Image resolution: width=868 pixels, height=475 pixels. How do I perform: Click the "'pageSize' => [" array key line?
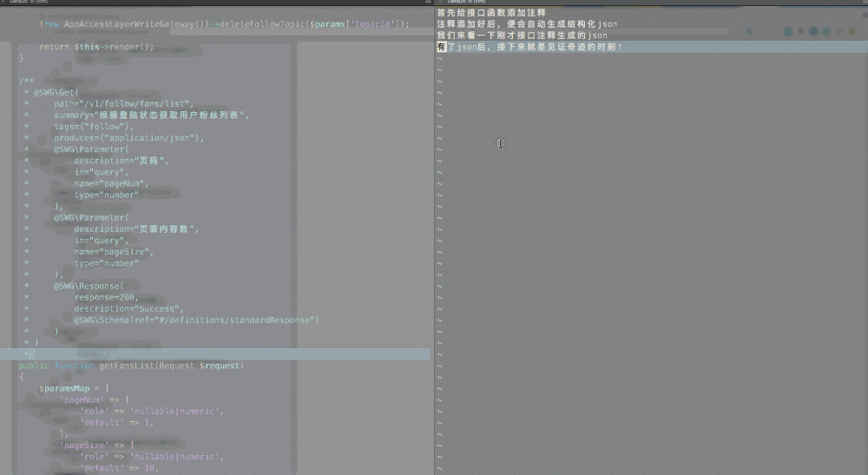pos(97,445)
